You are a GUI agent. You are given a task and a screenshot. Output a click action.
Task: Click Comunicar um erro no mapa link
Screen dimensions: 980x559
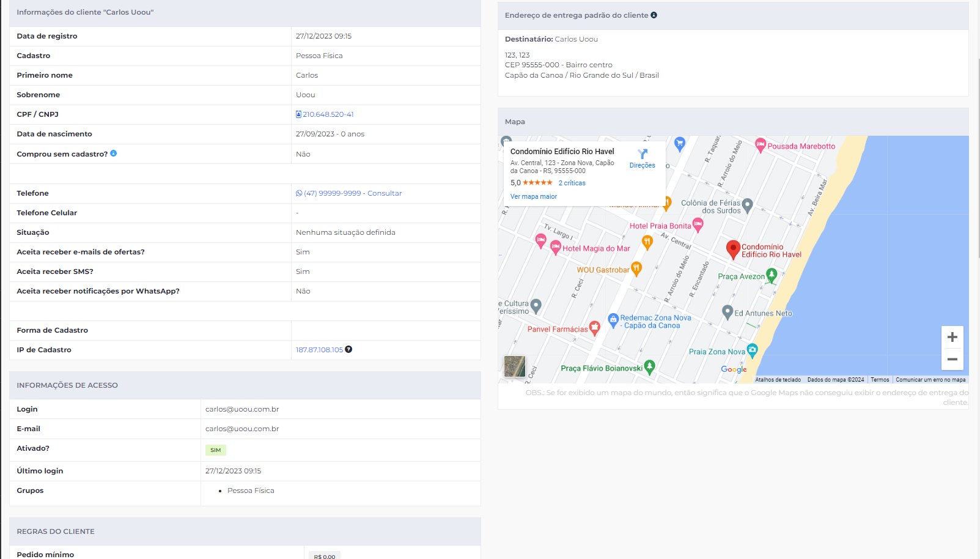click(x=930, y=380)
